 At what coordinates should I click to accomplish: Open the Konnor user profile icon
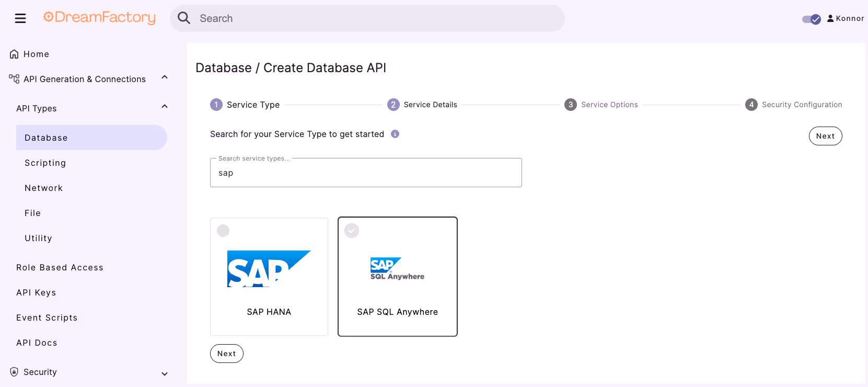(x=830, y=18)
